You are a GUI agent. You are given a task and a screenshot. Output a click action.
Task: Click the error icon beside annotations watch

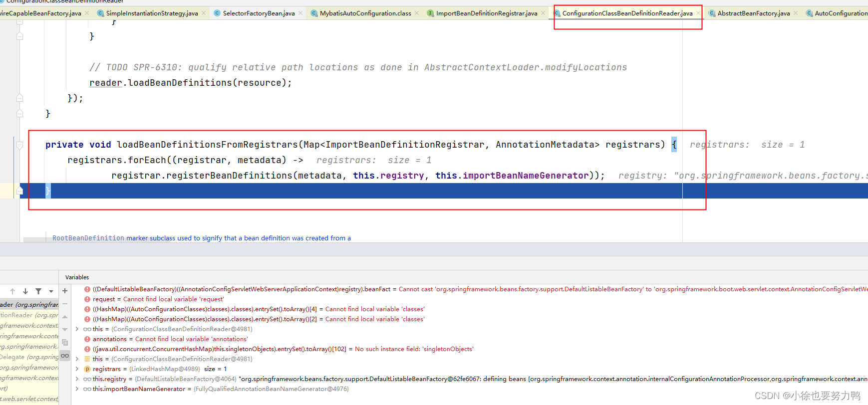pyautogui.click(x=87, y=339)
